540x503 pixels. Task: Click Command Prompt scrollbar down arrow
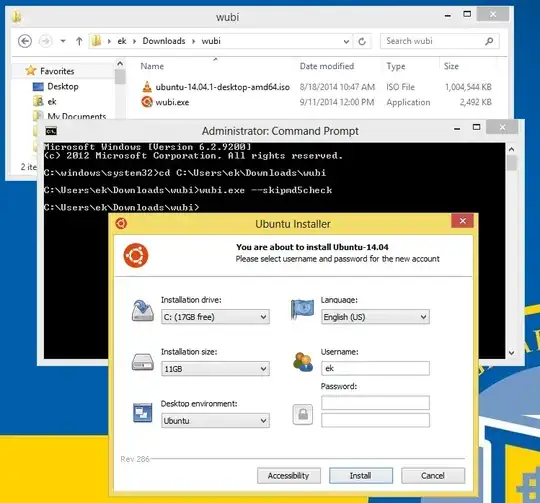[x=511, y=353]
